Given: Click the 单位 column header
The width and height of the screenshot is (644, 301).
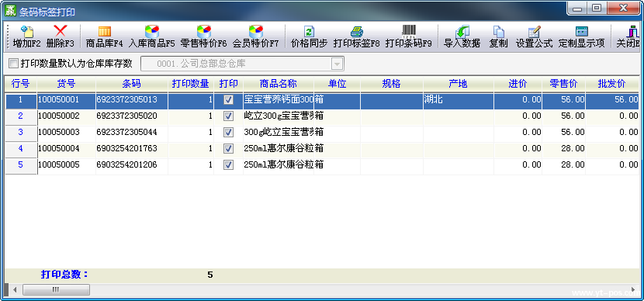Looking at the screenshot, I should coord(338,84).
